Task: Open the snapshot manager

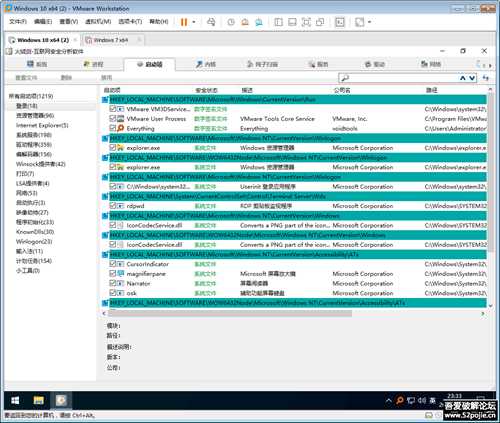Action: 259,22
